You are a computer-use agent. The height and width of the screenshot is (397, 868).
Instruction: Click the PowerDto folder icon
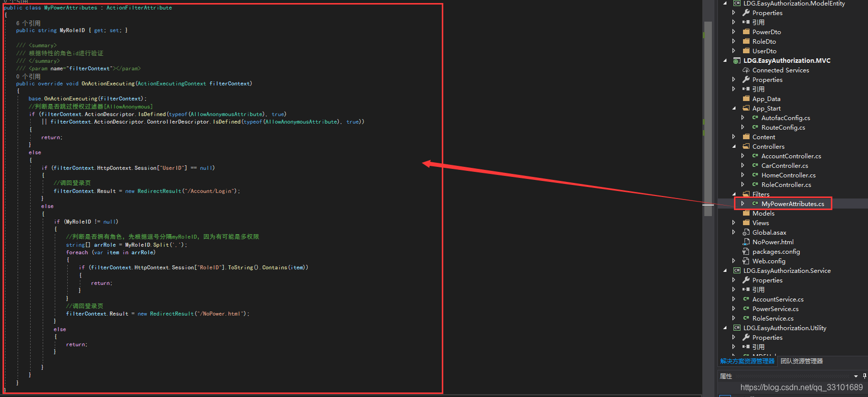(x=746, y=32)
